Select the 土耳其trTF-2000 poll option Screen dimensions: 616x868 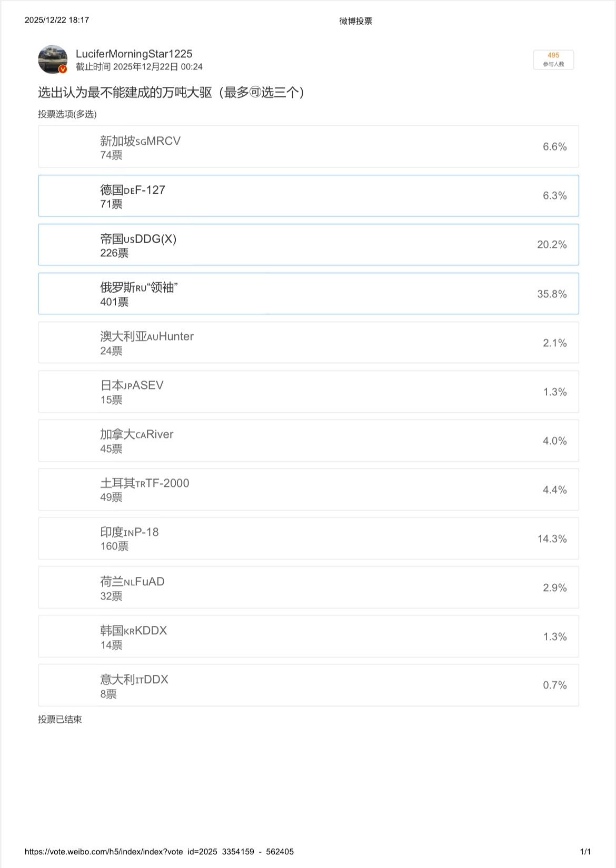(308, 489)
